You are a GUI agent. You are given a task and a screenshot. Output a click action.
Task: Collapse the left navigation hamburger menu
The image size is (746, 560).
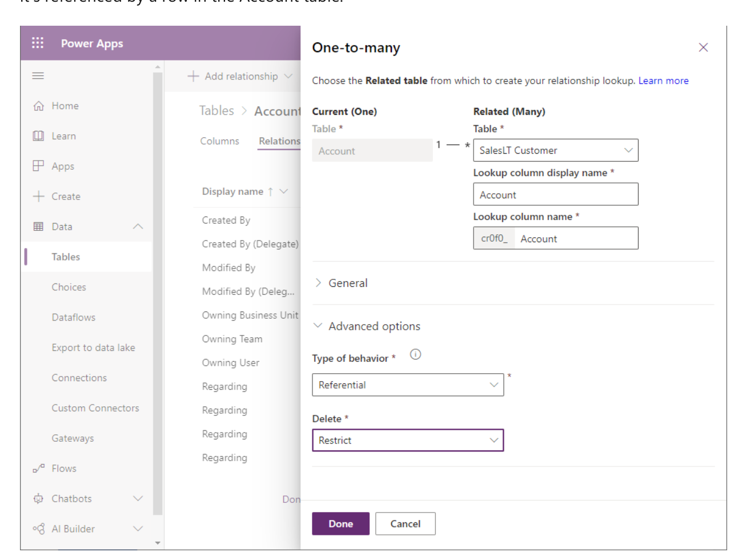(x=38, y=75)
